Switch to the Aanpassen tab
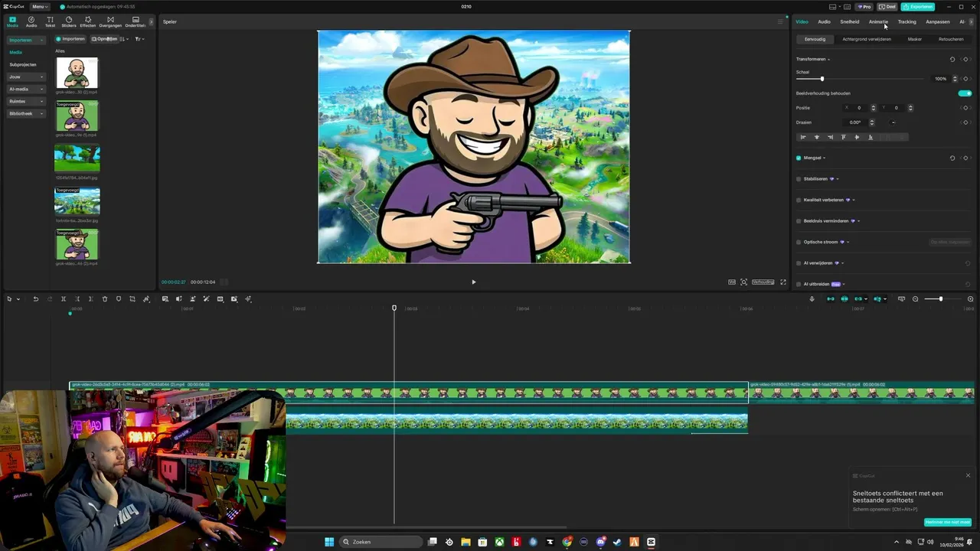 938,21
